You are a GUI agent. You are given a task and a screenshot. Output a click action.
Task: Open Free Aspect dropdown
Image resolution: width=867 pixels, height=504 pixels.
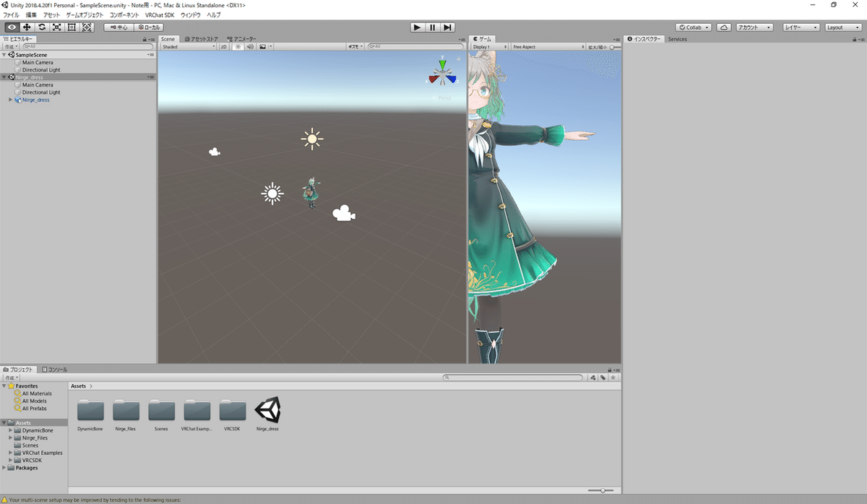coord(547,46)
